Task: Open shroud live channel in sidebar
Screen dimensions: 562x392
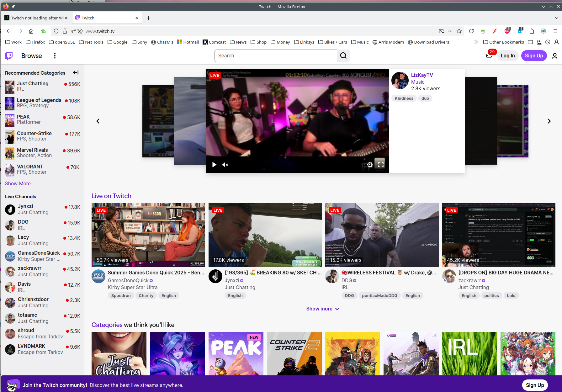Action: (43, 334)
